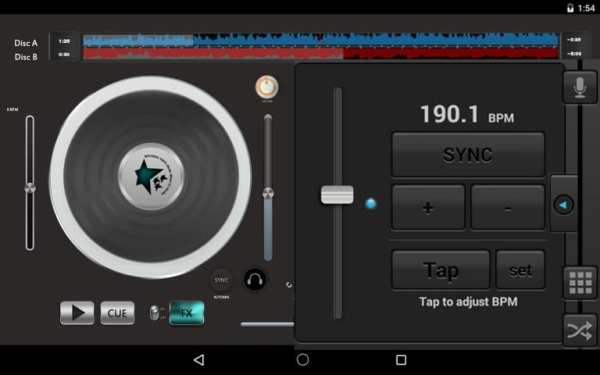Seek in the blue Disc A waveform
The height and width of the screenshot is (375, 600).
(321, 40)
